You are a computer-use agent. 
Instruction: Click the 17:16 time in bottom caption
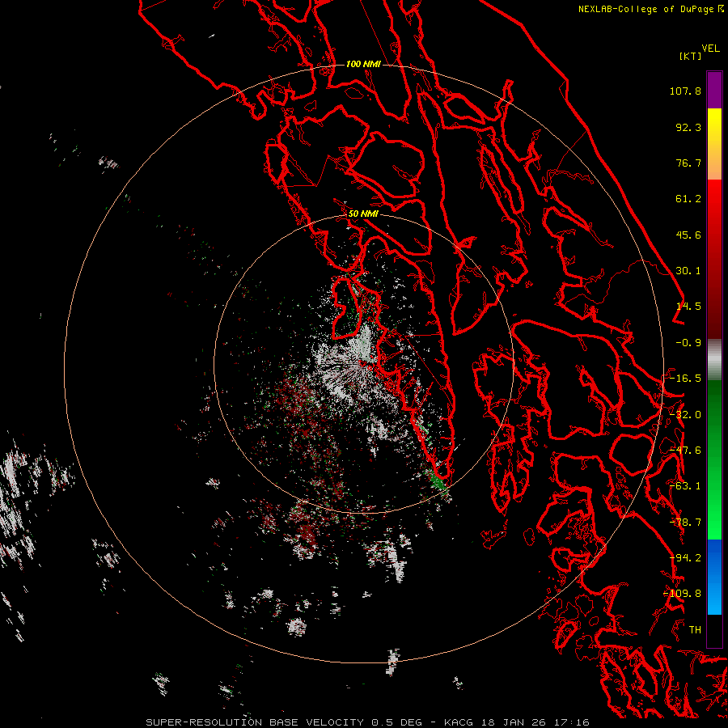click(573, 722)
